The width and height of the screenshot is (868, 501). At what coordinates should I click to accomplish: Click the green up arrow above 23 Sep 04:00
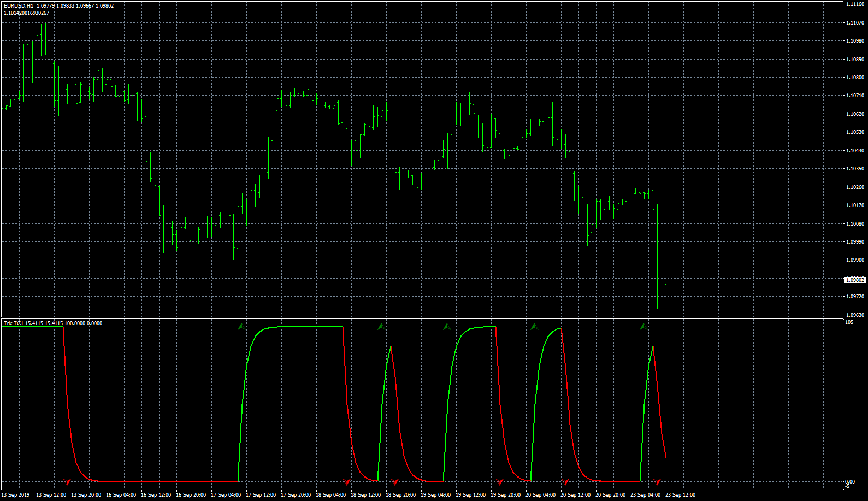click(644, 327)
